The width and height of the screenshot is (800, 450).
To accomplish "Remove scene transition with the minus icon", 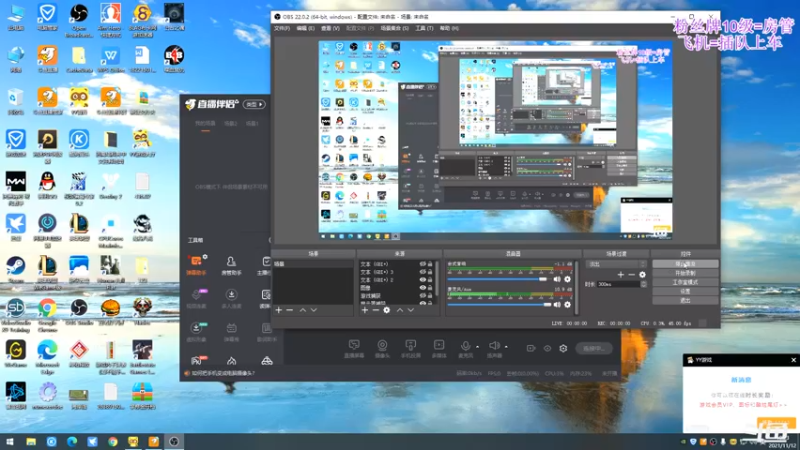I will tap(632, 274).
